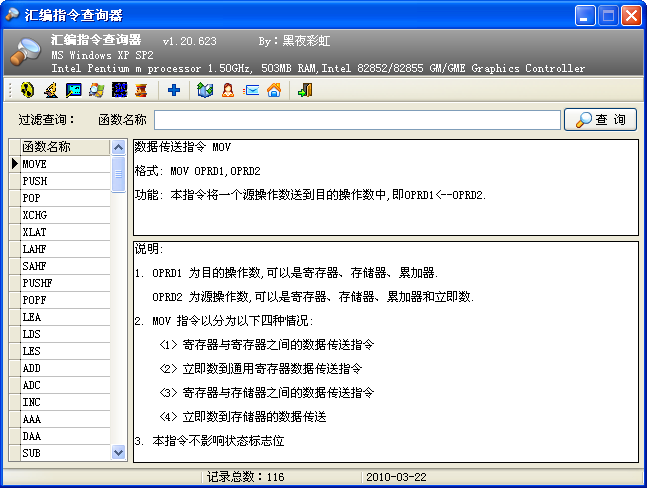647x488 pixels.
Task: Click the red hourglass toolbar icon
Action: pyautogui.click(x=142, y=91)
